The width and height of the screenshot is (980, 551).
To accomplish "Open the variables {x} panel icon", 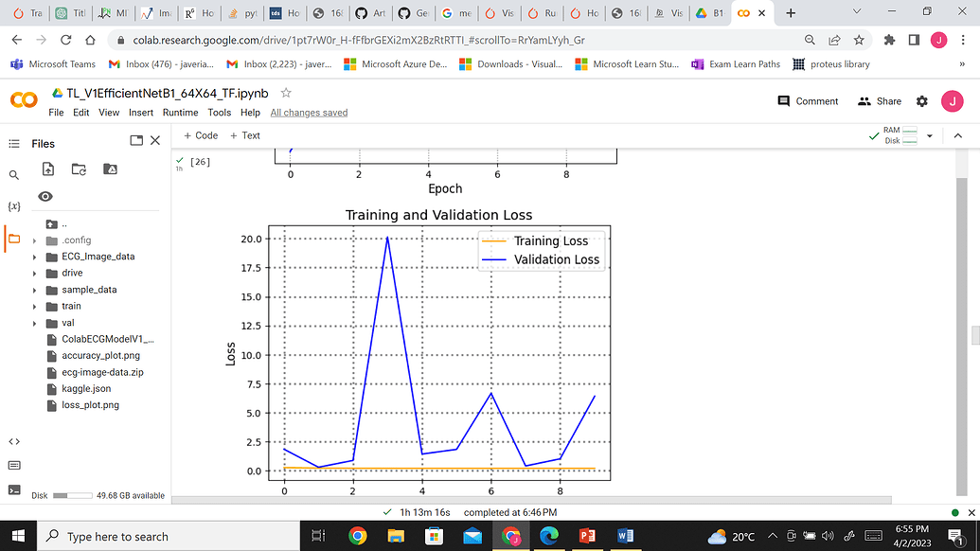I will [x=14, y=206].
